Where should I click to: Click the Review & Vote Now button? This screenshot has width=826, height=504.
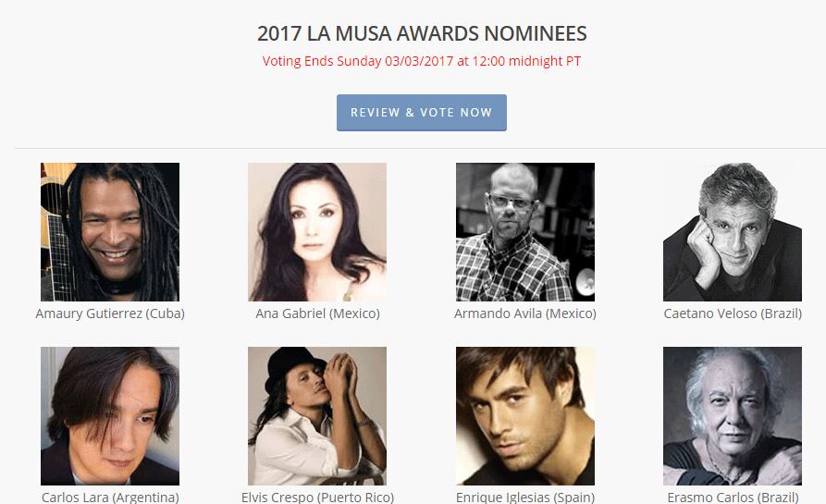point(422,113)
